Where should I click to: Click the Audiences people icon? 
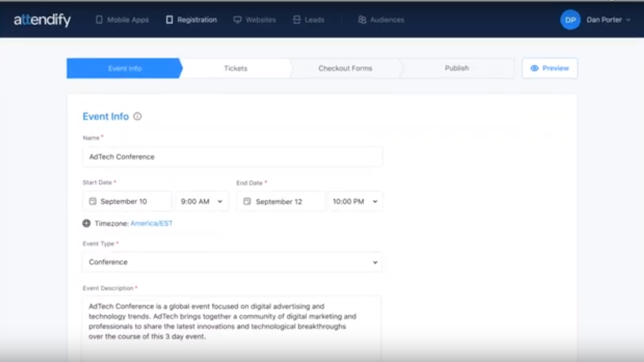pos(362,20)
